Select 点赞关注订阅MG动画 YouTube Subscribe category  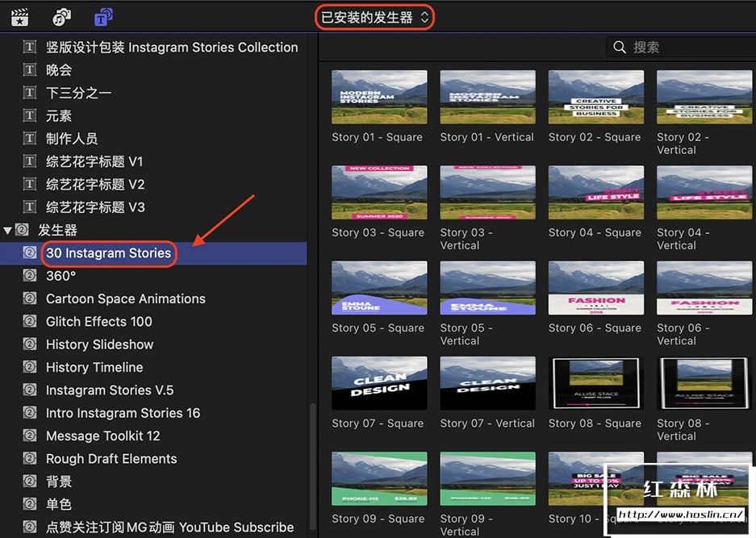(x=153, y=527)
